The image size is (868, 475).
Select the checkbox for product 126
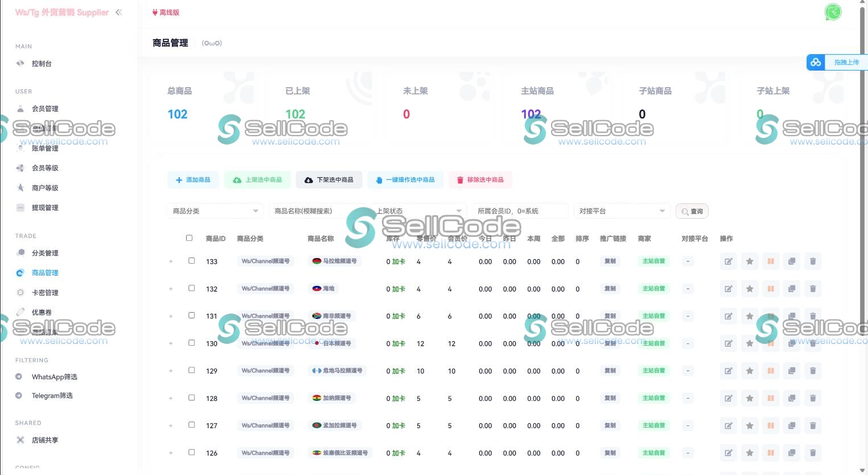tap(192, 452)
